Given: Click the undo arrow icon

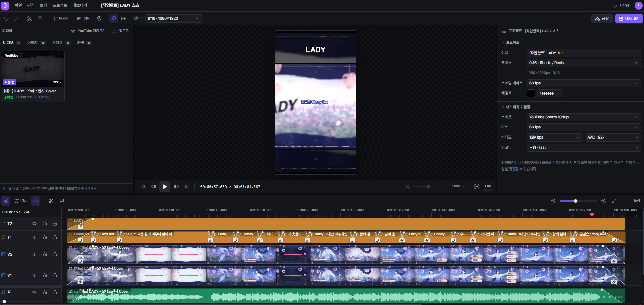Looking at the screenshot, I should (x=6, y=19).
